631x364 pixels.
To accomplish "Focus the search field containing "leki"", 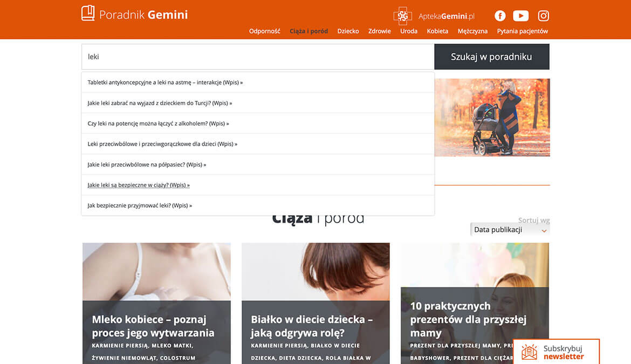I will (x=258, y=57).
